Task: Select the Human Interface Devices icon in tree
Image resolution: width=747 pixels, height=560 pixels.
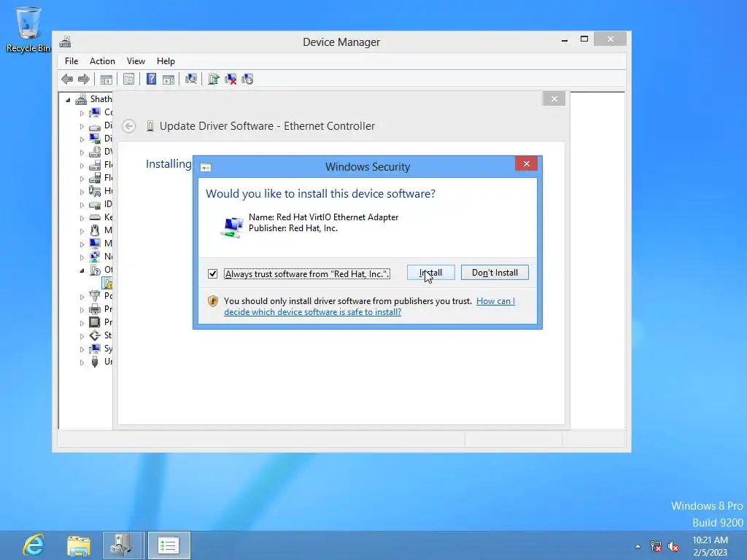Action: [95, 191]
